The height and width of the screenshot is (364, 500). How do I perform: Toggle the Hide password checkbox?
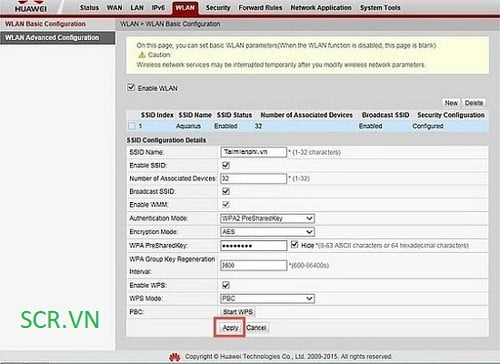(x=294, y=245)
